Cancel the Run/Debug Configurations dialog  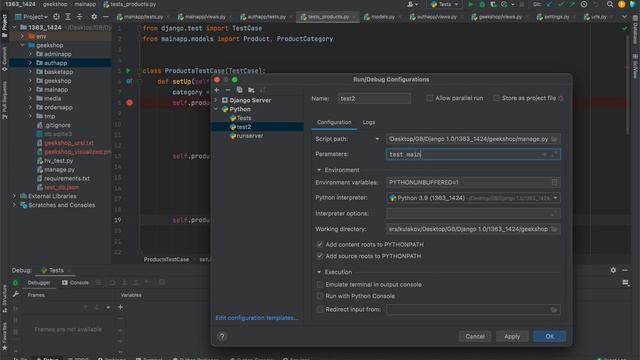[x=475, y=336]
